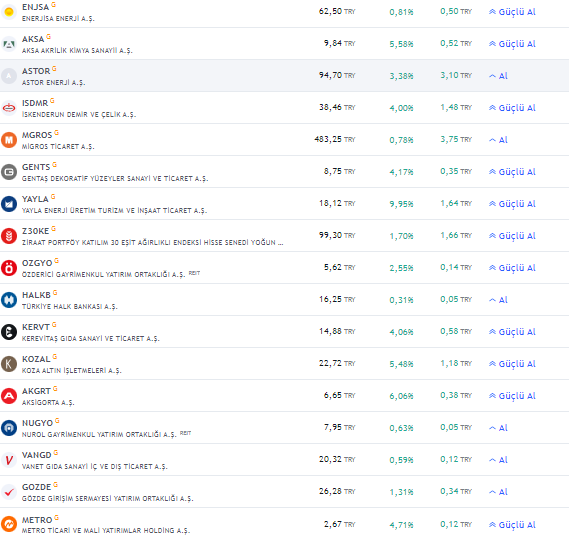Click the AKSA change 5,58%
This screenshot has height=545, width=569.
(x=401, y=44)
